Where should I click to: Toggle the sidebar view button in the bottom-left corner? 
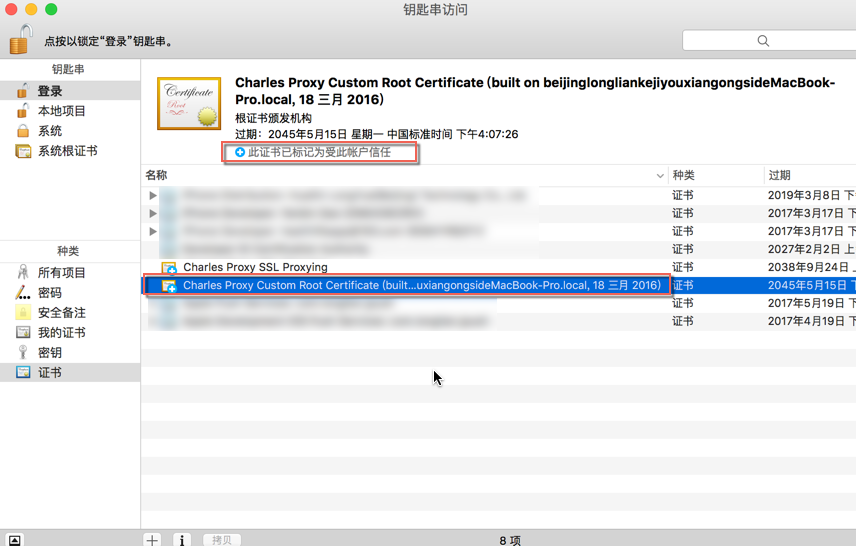click(15, 540)
